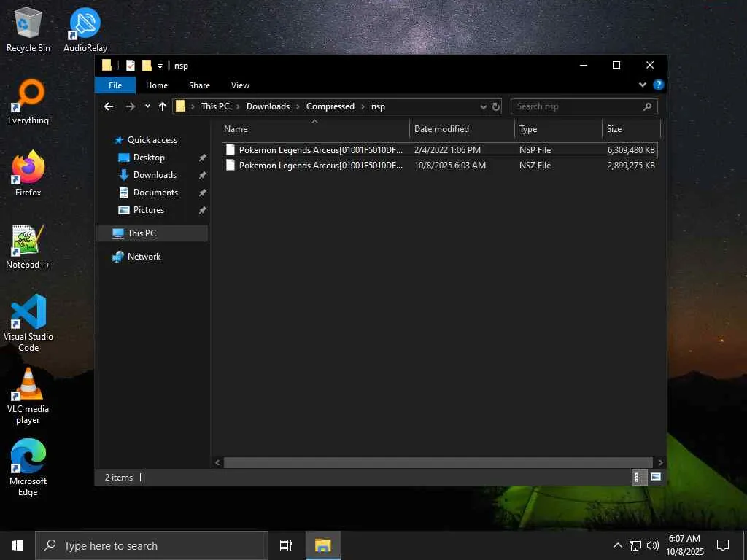Screen dimensions: 747x560
Task: Launch Firefox from the desktop
Action: (x=28, y=174)
